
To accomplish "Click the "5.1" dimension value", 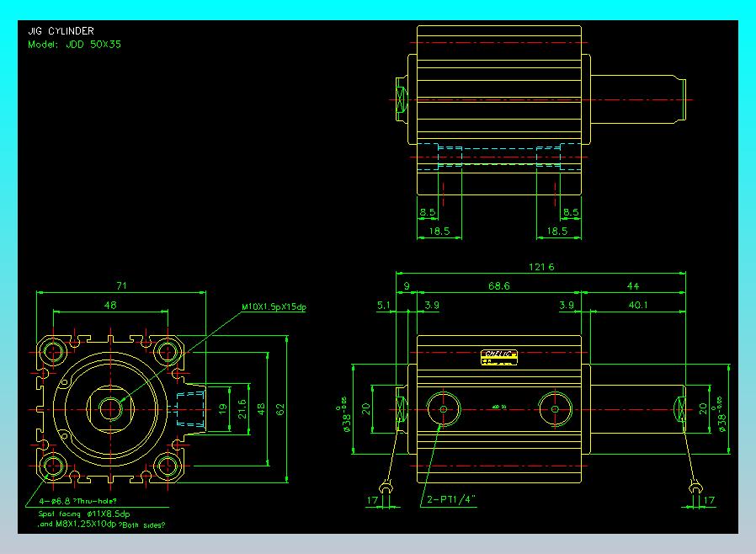I will click(384, 305).
